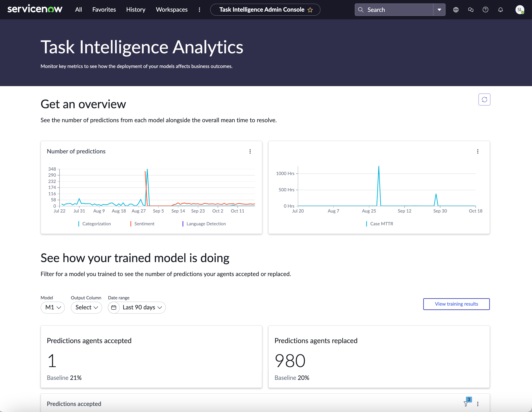Click the ServiceNow logo
532x412 pixels.
coord(35,9)
